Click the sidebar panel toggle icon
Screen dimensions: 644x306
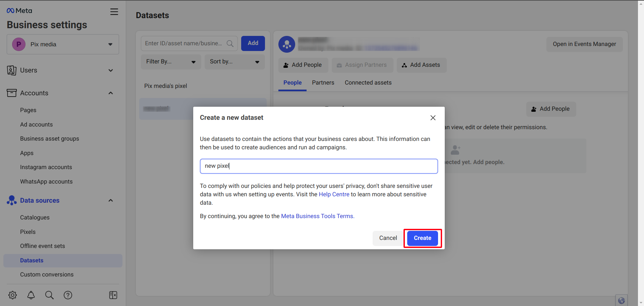[113, 295]
